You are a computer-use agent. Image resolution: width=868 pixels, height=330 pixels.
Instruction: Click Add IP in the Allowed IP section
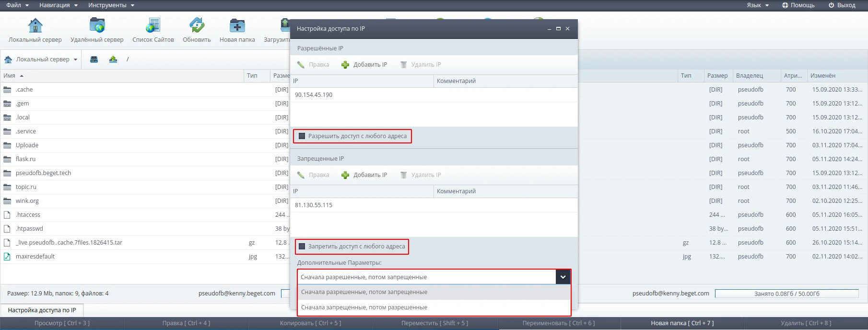[x=364, y=65]
